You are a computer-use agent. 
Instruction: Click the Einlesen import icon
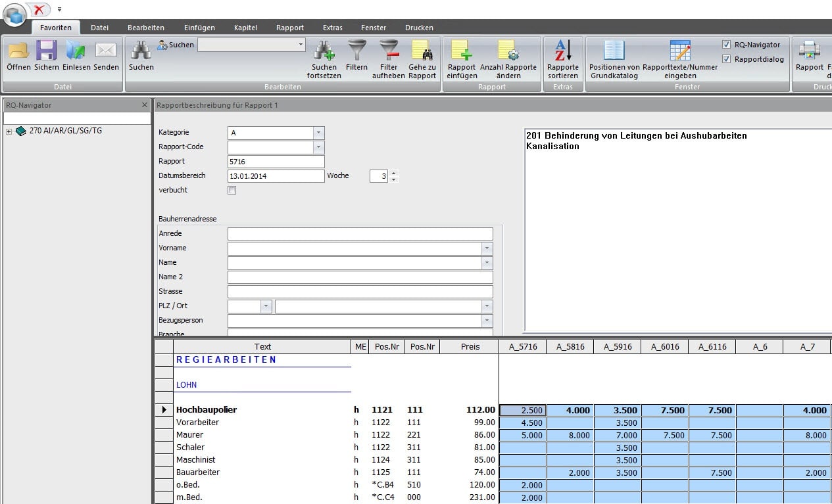click(76, 51)
